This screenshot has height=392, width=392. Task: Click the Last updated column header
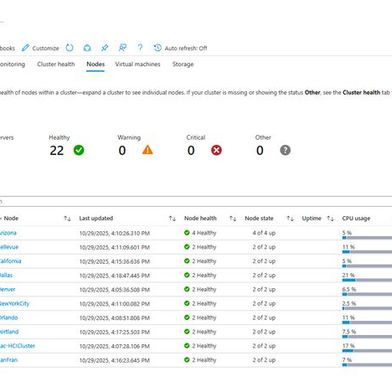[x=96, y=218]
